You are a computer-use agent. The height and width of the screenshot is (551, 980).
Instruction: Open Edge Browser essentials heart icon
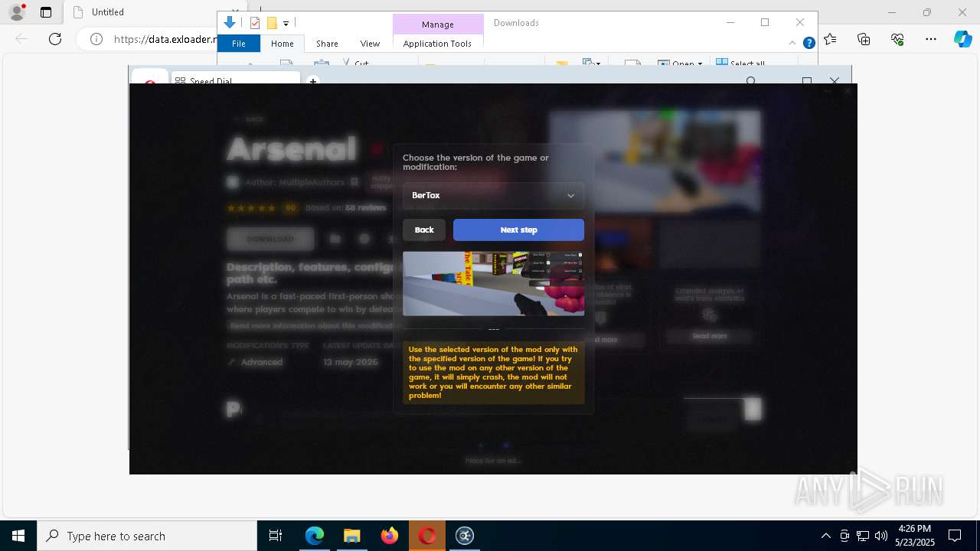pyautogui.click(x=897, y=39)
